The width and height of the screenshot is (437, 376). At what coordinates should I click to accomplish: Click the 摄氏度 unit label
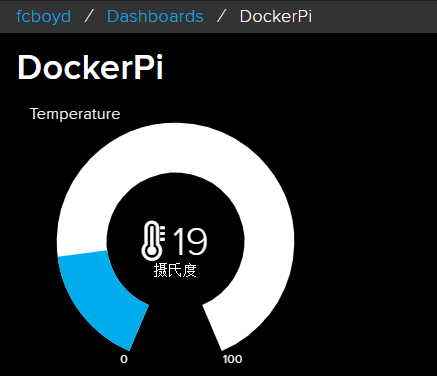(x=175, y=270)
